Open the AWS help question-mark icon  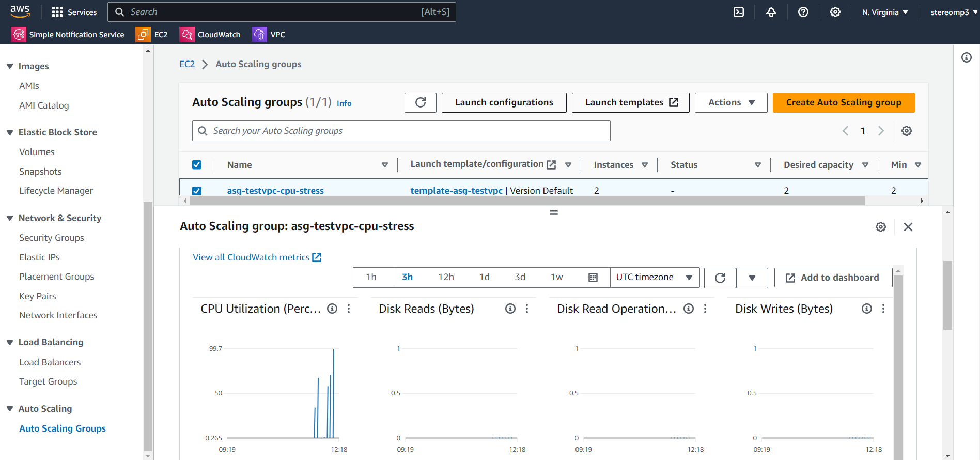[x=803, y=12]
